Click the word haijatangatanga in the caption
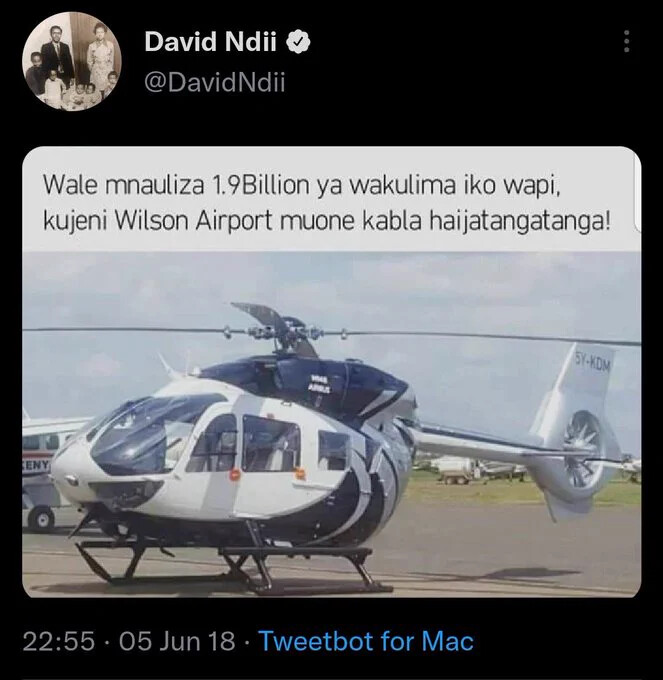The width and height of the screenshot is (663, 680). pyautogui.click(x=520, y=222)
